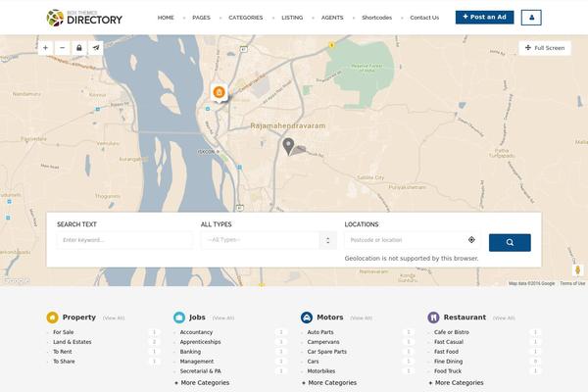
Task: Click the Search Text keyword field
Action: point(124,240)
